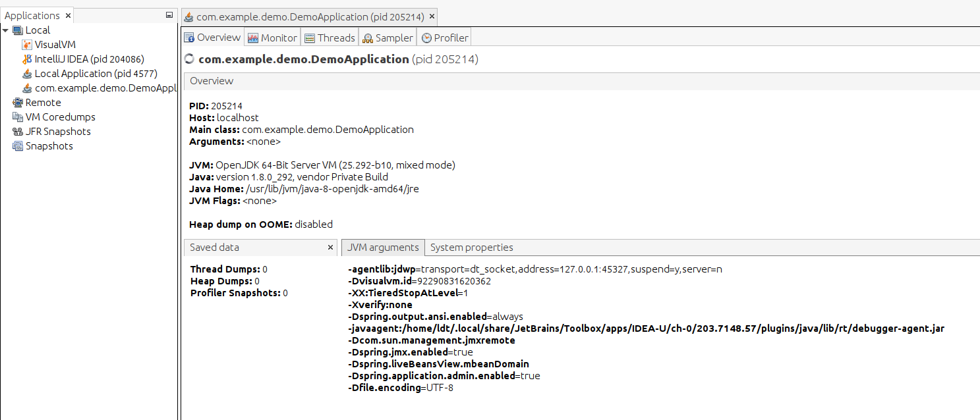Click the -Dvisualvm.id argument line
This screenshot has width=980, height=420.
(x=419, y=281)
